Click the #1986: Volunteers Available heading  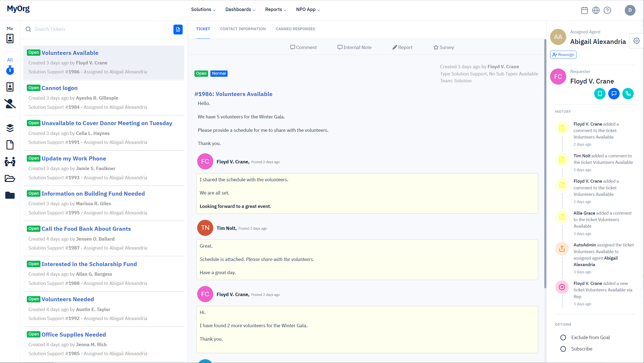[233, 94]
